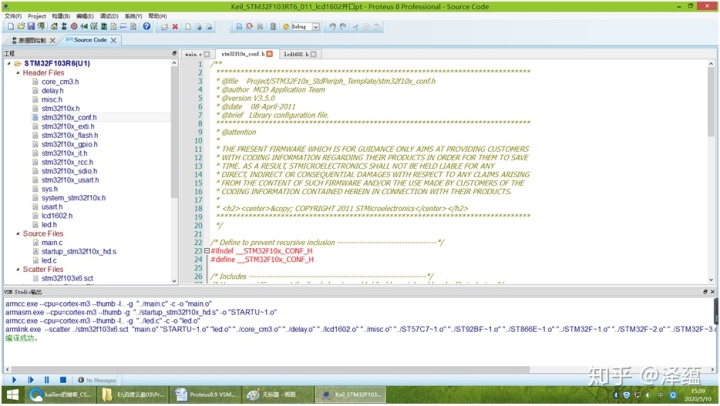Click the red X remove file icon
The height and width of the screenshot is (406, 720).
175,27
